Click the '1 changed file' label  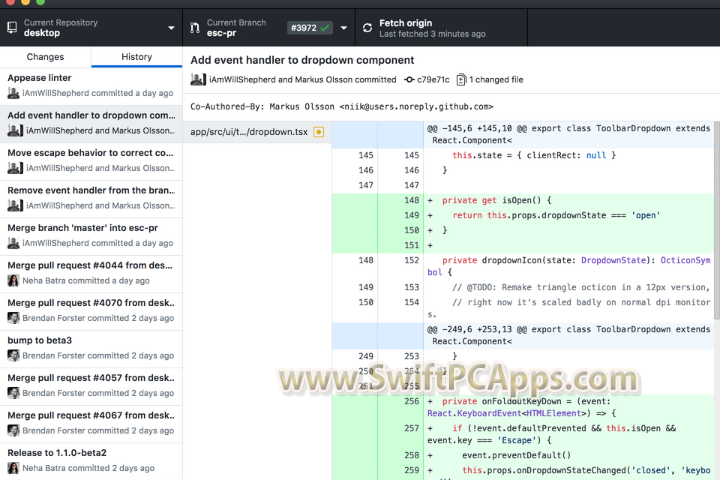[496, 80]
